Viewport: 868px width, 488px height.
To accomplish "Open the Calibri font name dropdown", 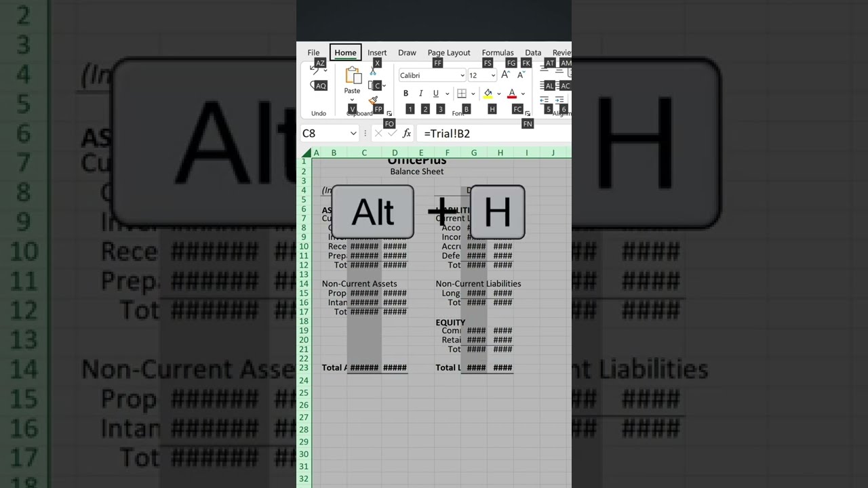I will 462,76.
